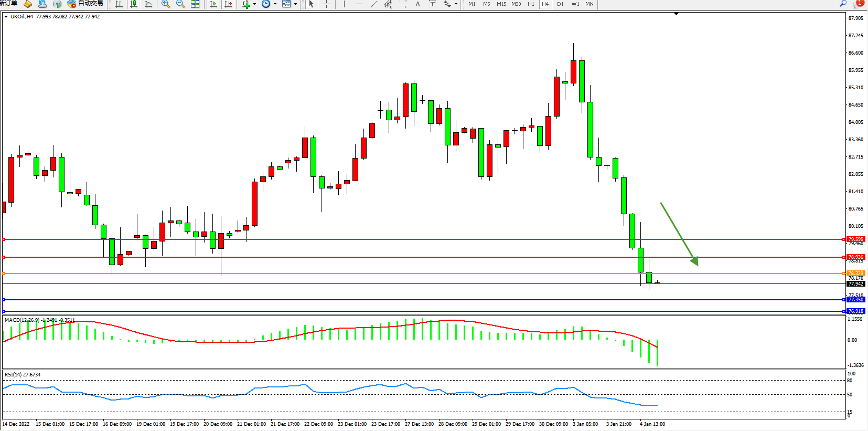The width and height of the screenshot is (868, 431).
Task: Open the indicators list dropdown arrow
Action: [255, 4]
